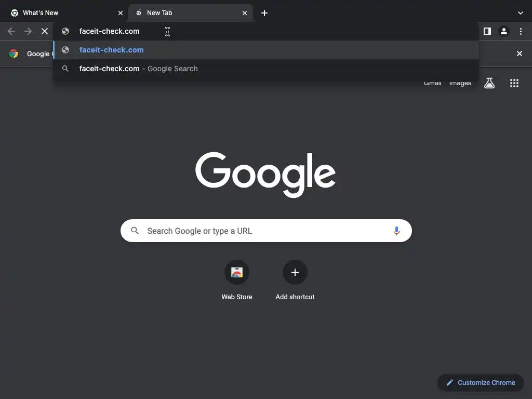Viewport: 532px width, 399px height.
Task: Go forward with the forward arrow
Action: pos(28,31)
